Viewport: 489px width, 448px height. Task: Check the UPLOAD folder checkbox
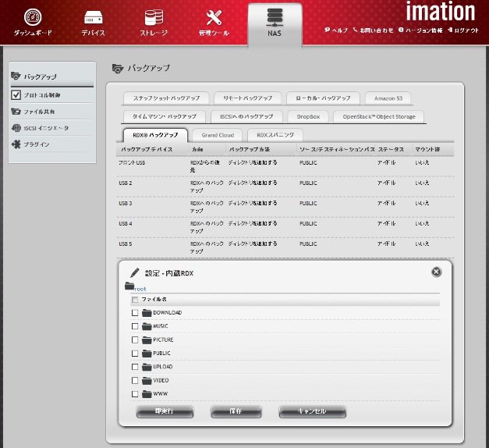[x=135, y=367]
